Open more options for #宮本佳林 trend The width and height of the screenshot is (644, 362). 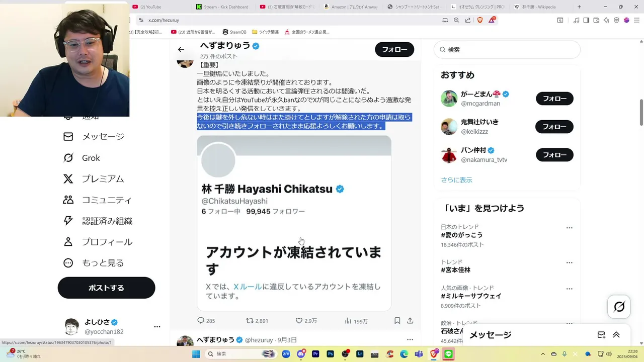(x=569, y=263)
